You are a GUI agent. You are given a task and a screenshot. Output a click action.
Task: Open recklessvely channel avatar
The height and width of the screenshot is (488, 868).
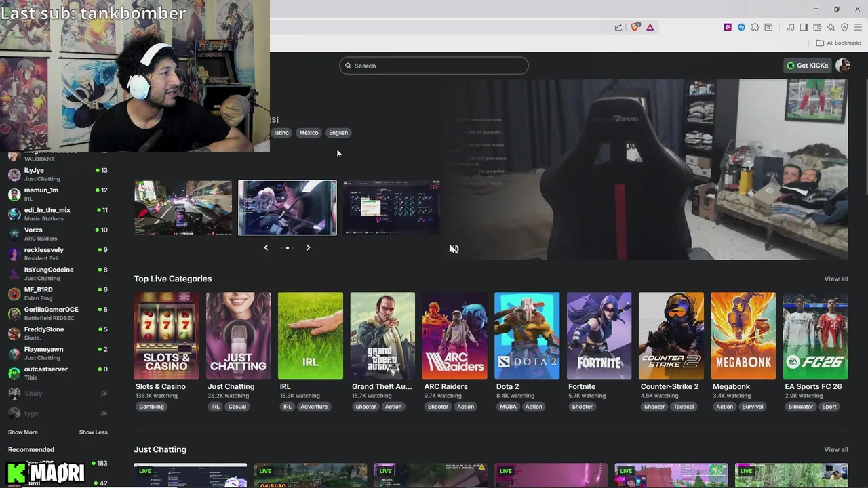14,254
